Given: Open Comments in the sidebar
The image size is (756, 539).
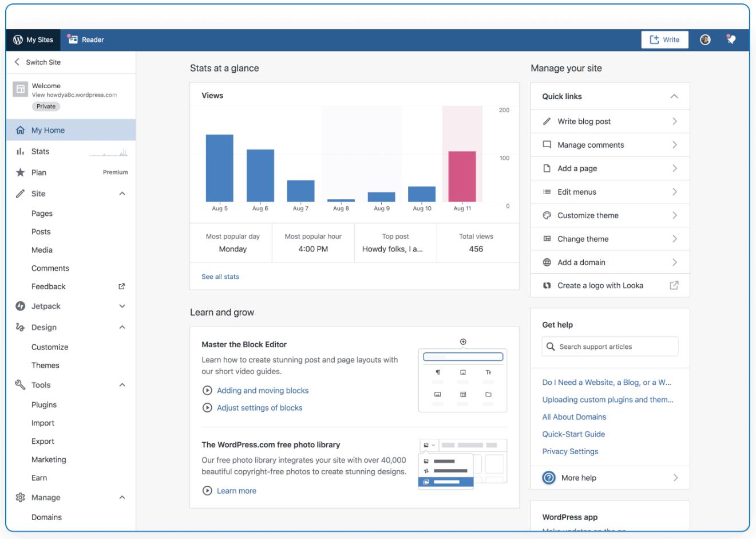Looking at the screenshot, I should 50,268.
